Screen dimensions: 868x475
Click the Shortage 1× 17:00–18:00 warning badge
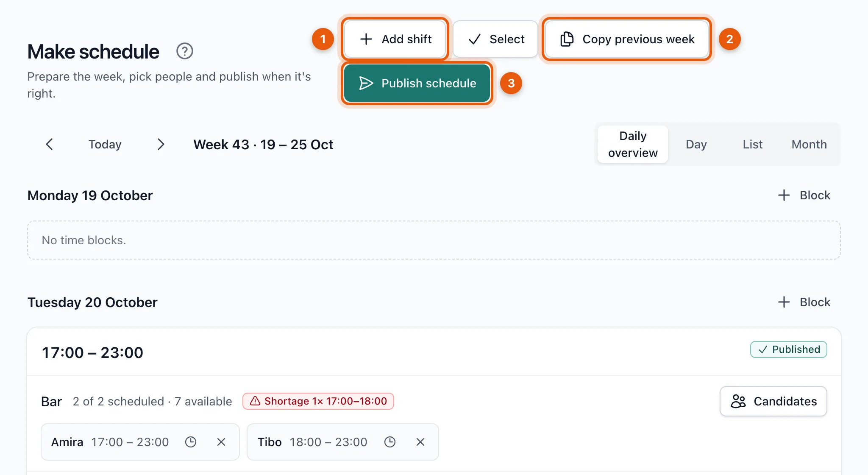point(318,401)
